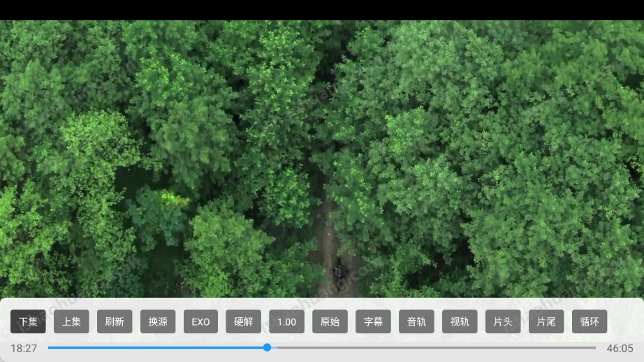Click the total duration 46:05

tap(620, 349)
